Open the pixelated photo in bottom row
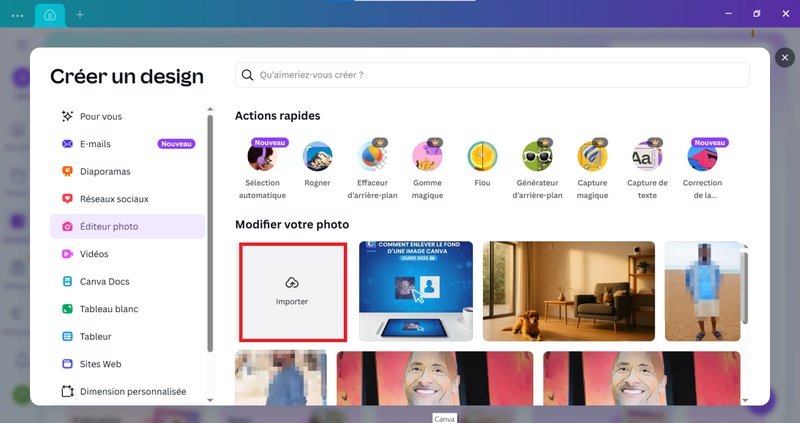The width and height of the screenshot is (800, 423). pyautogui.click(x=281, y=378)
